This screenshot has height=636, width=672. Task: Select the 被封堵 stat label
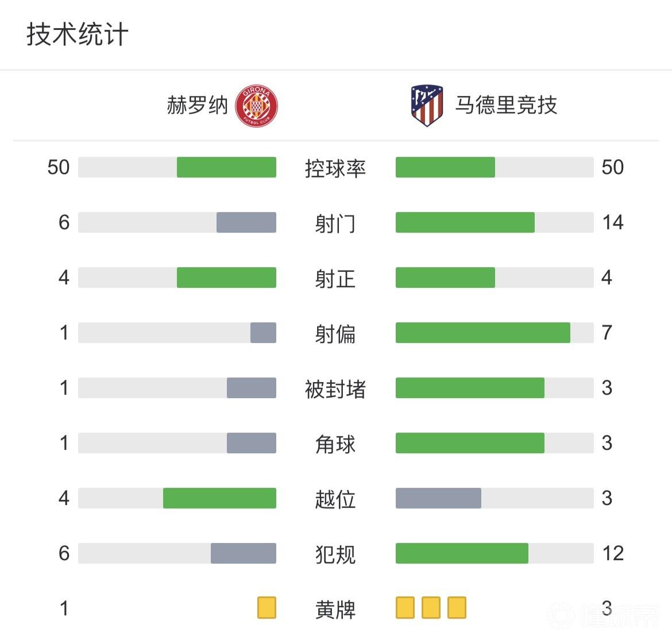click(335, 388)
